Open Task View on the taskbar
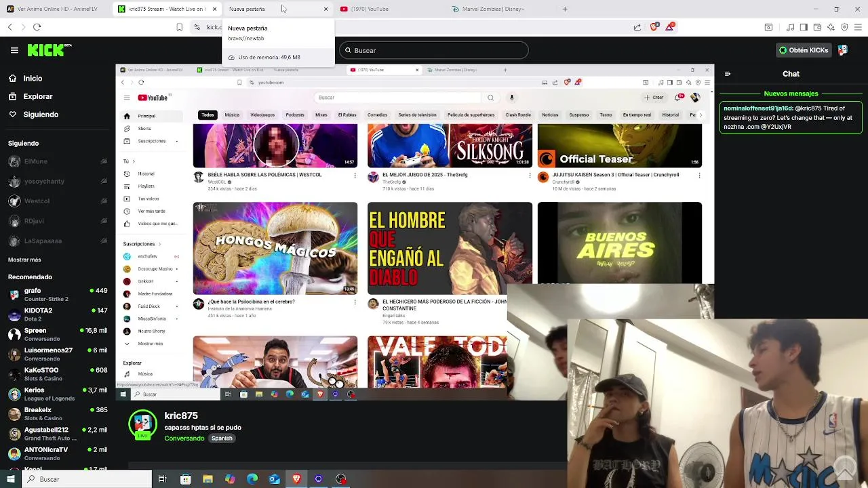Screen dimensions: 868x488 click(x=162, y=479)
